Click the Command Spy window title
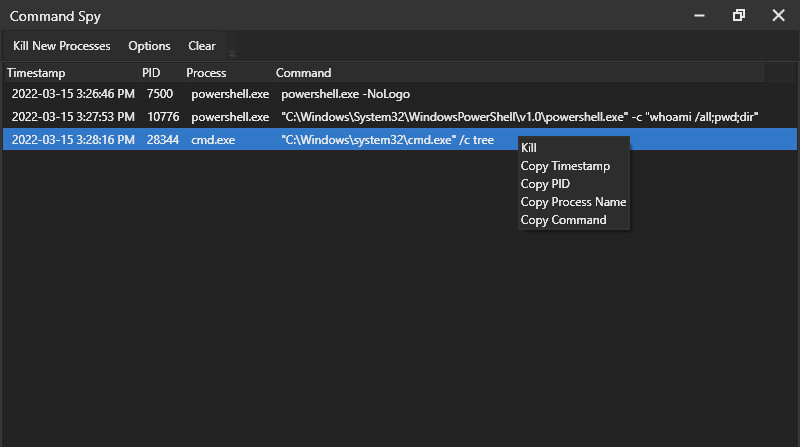This screenshot has height=447, width=800. click(x=55, y=16)
